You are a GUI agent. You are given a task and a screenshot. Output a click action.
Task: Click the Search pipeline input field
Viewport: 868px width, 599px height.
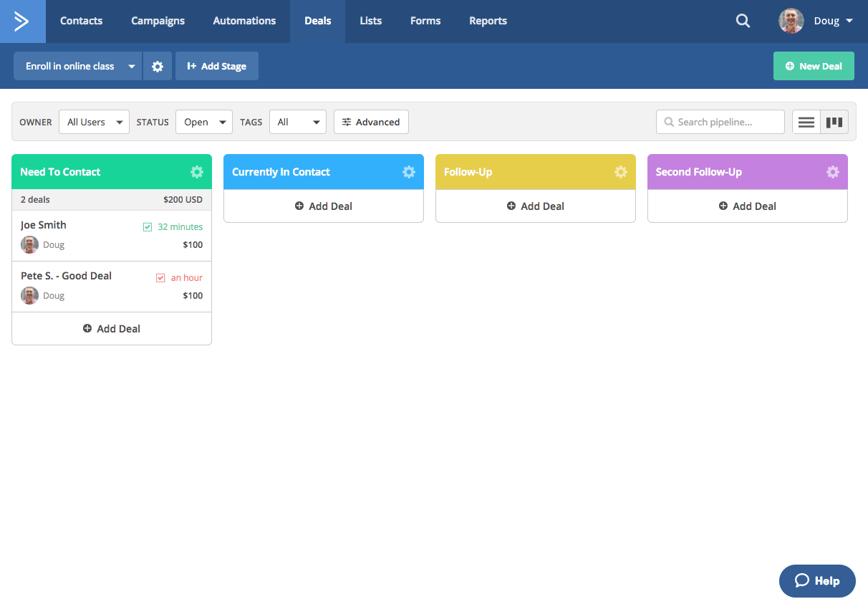tap(720, 123)
